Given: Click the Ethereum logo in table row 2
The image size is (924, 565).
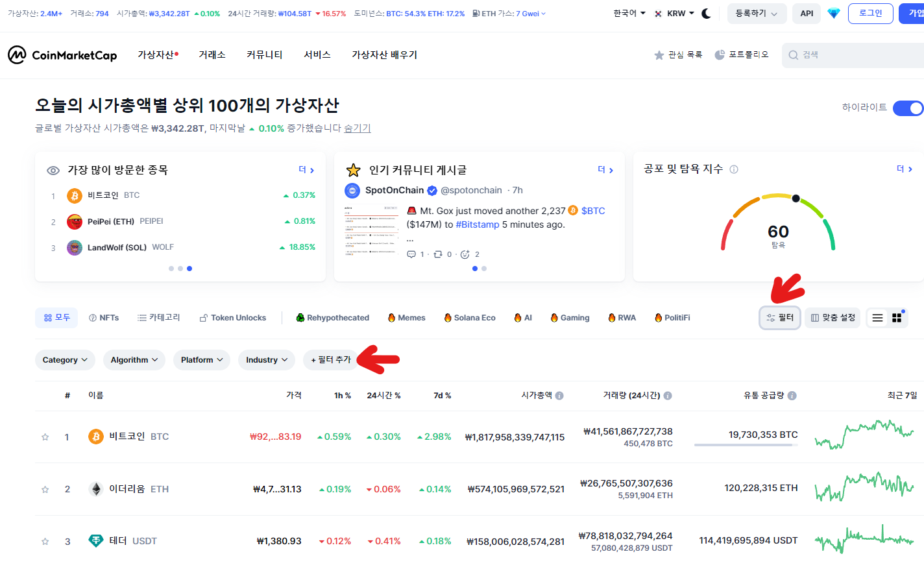Looking at the screenshot, I should click(x=96, y=489).
